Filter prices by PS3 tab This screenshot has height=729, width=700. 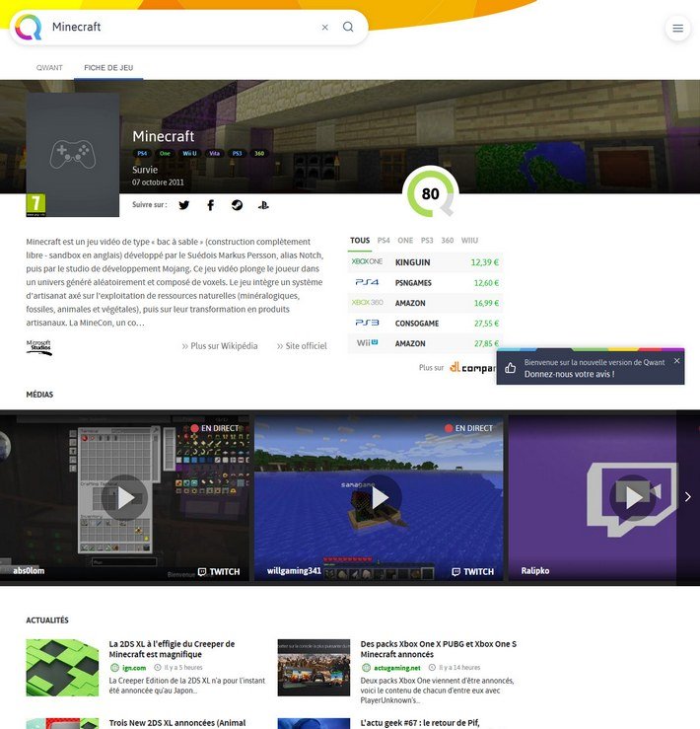[x=427, y=241]
